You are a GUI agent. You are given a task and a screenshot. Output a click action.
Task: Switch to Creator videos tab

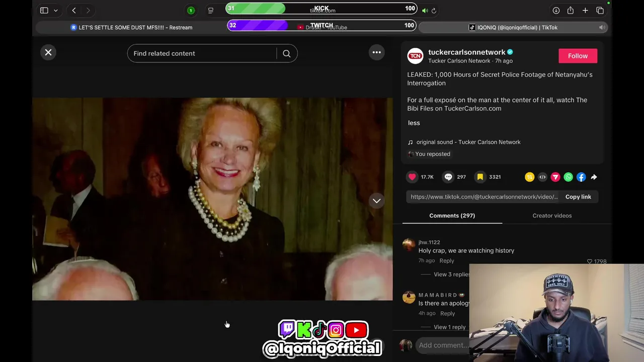click(552, 216)
